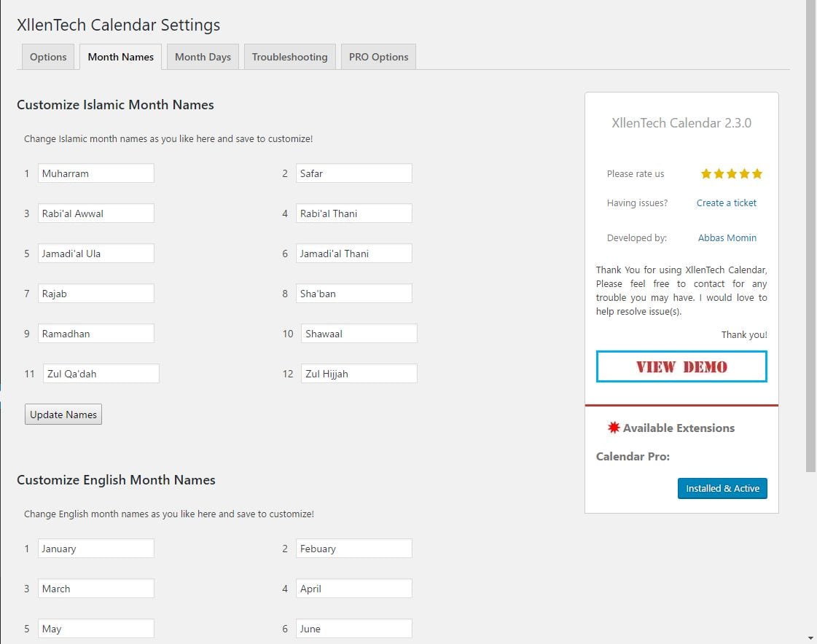
Task: Open the Create a ticket link
Action: (x=727, y=203)
